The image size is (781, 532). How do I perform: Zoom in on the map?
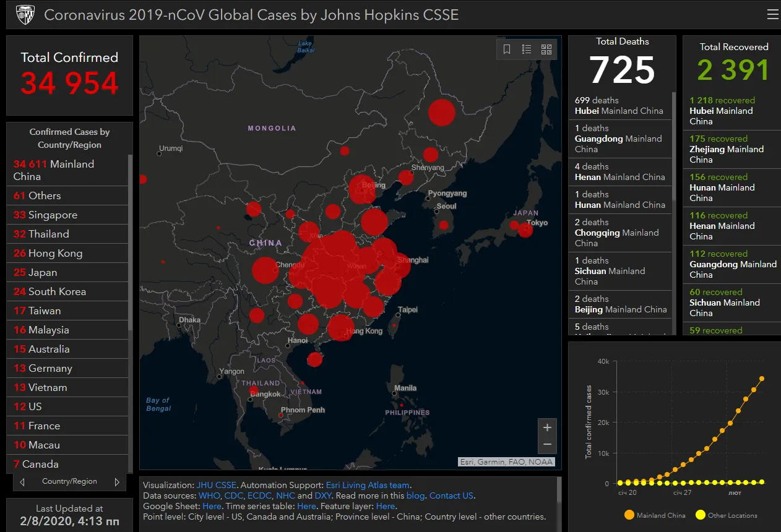coord(547,427)
